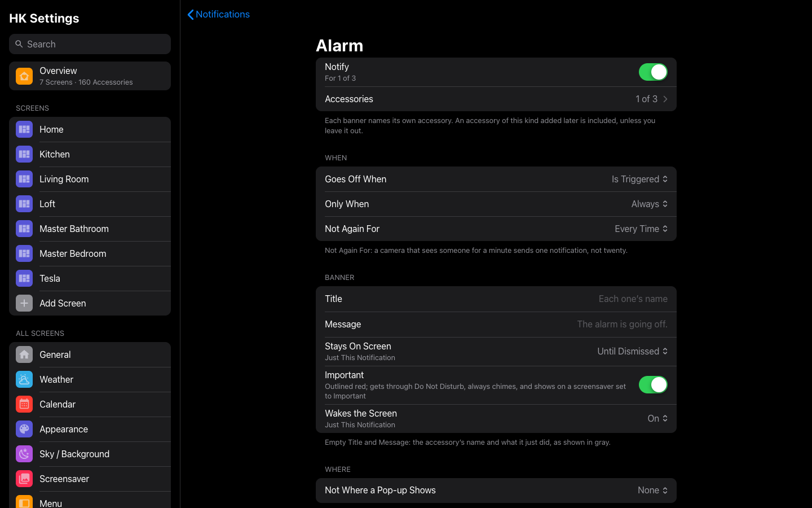Select Kitchen in the sidebar
The height and width of the screenshot is (508, 812).
click(90, 154)
